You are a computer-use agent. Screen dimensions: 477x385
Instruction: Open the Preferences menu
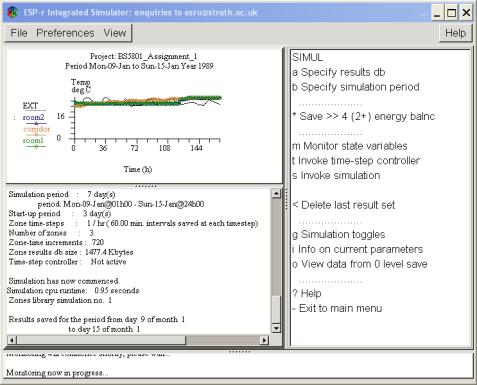point(65,33)
